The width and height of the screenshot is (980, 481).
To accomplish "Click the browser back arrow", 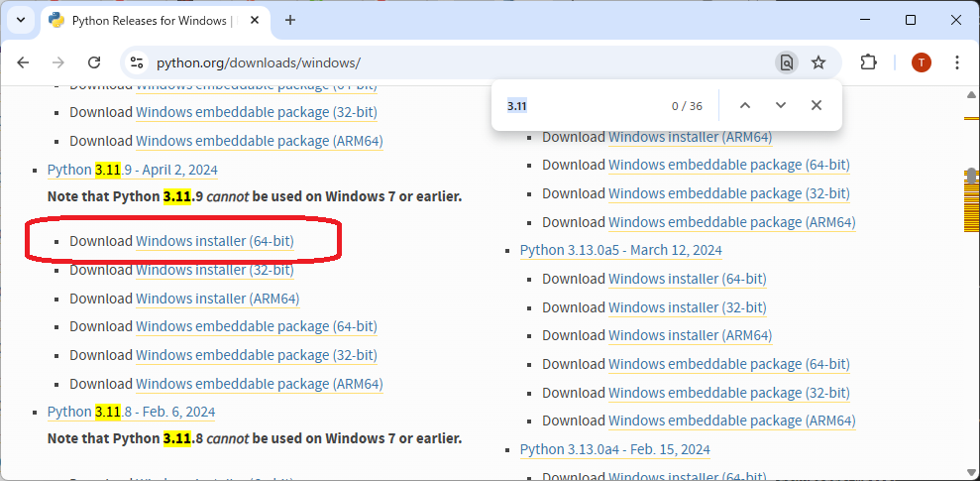I will [x=23, y=62].
